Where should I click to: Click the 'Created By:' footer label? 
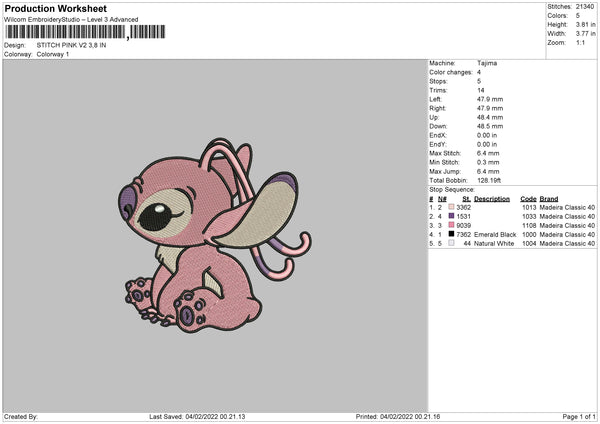[x=21, y=417]
